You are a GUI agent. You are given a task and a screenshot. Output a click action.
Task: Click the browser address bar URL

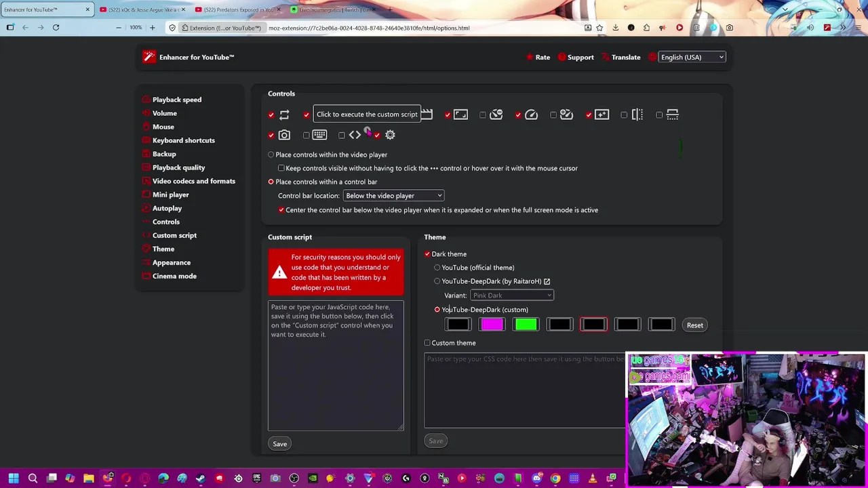click(x=369, y=28)
